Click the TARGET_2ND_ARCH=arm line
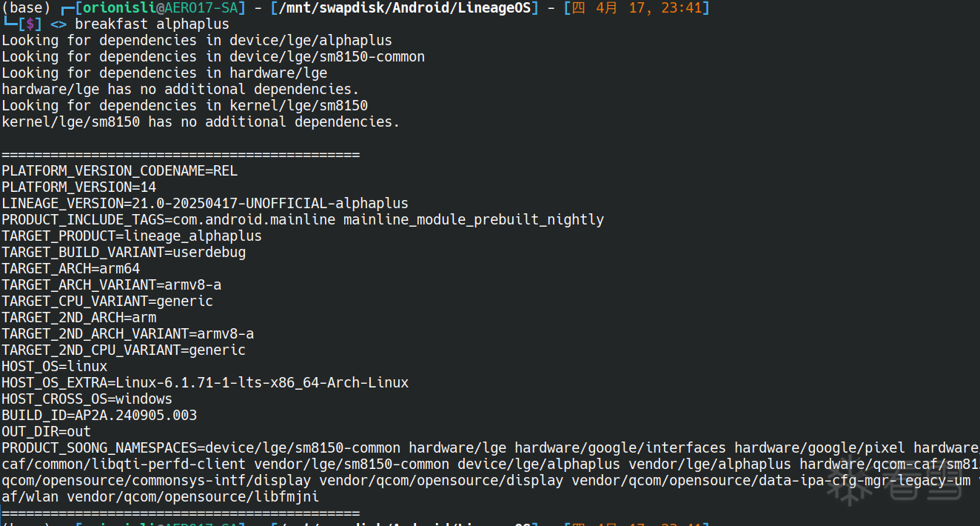Viewport: 980px width, 526px height. [78, 318]
